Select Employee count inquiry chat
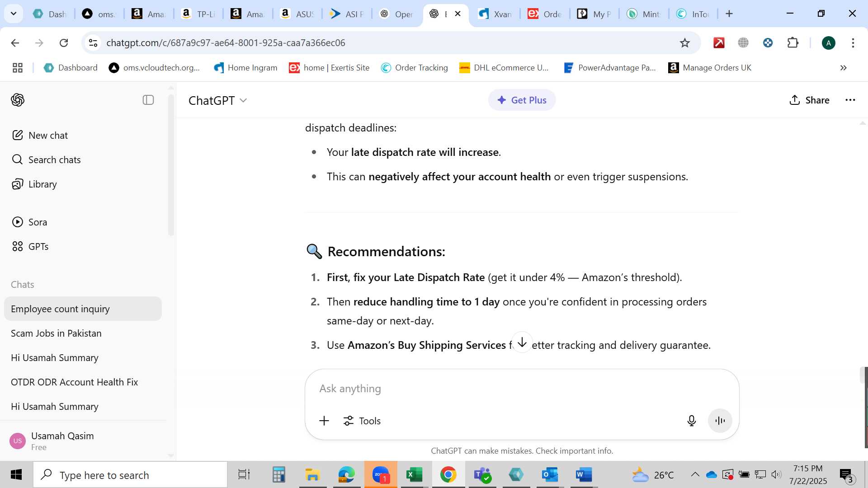The height and width of the screenshot is (488, 868). click(x=83, y=309)
